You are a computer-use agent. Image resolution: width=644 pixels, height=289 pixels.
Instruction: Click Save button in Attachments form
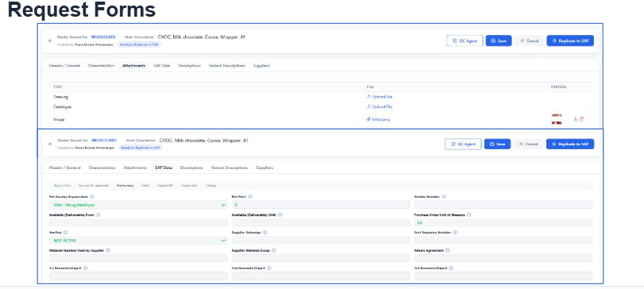point(499,40)
